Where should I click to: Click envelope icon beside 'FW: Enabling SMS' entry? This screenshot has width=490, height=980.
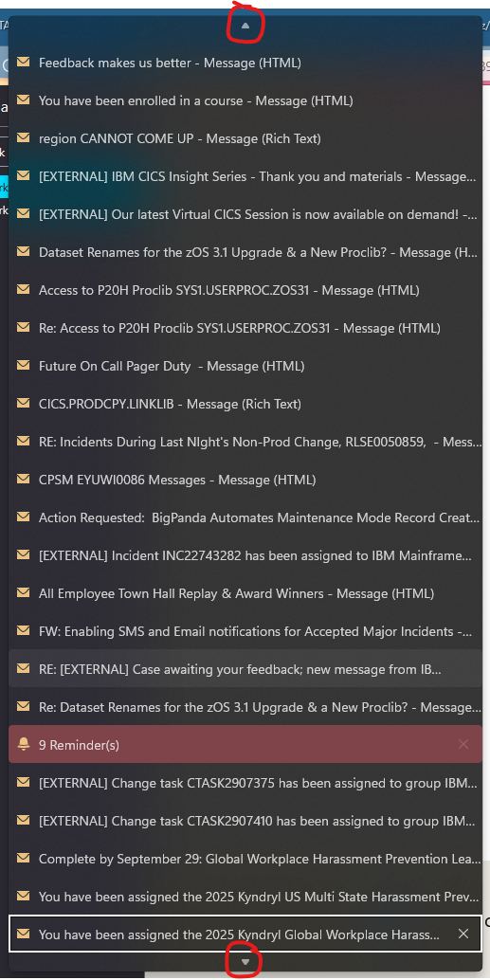[23, 630]
